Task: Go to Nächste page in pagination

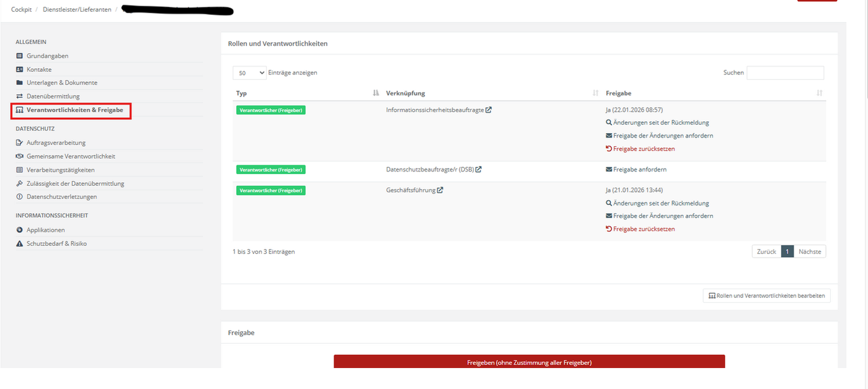Action: tap(810, 251)
